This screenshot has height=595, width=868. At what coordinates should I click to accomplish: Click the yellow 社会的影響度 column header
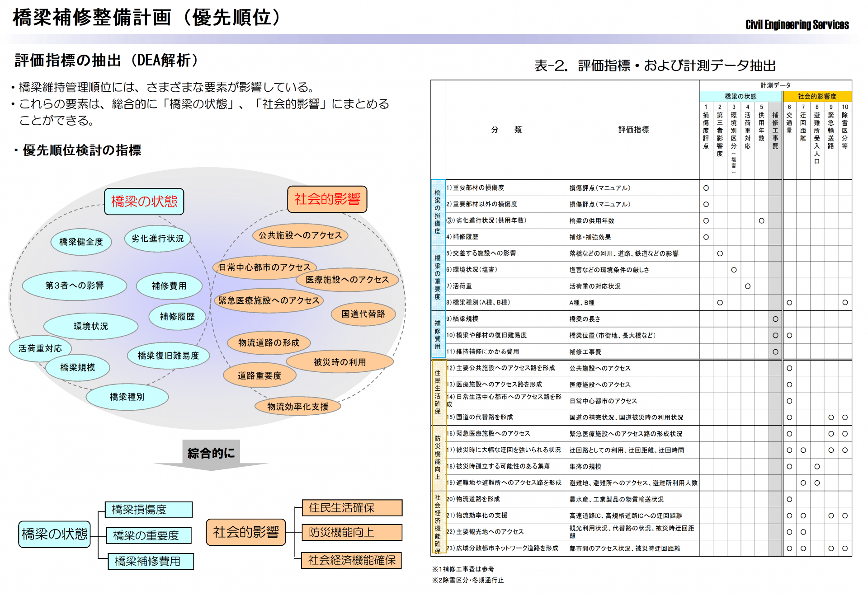(816, 96)
